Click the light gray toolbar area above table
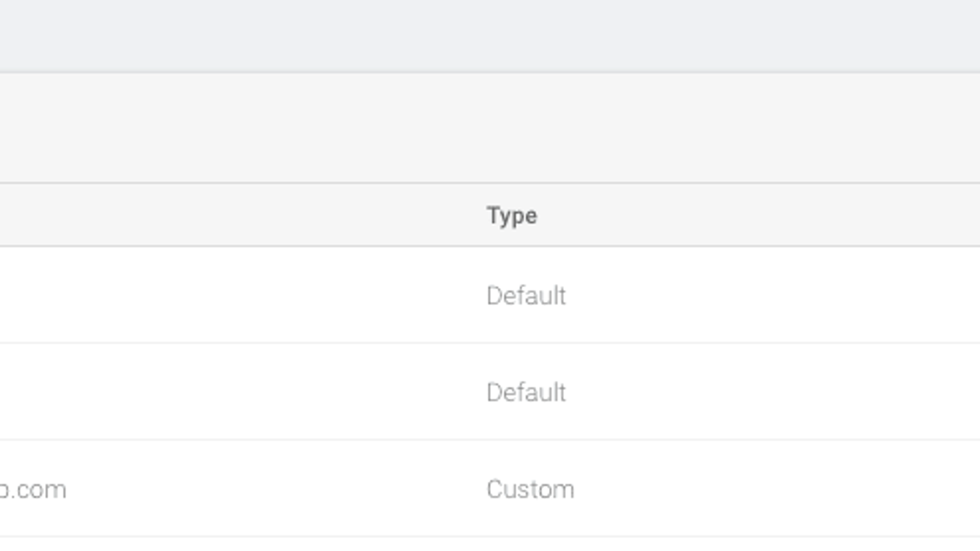Image resolution: width=980 pixels, height=551 pixels. 490,128
